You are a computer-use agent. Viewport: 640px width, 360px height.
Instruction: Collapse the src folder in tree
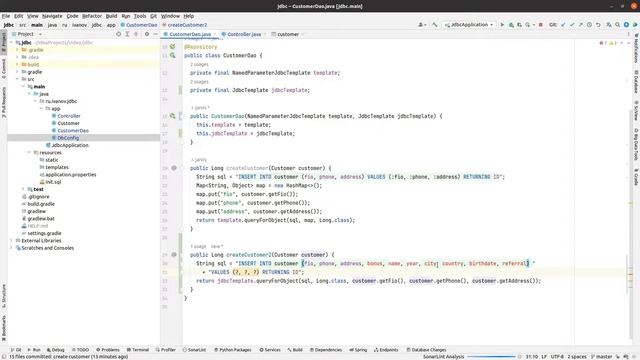pyautogui.click(x=18, y=79)
